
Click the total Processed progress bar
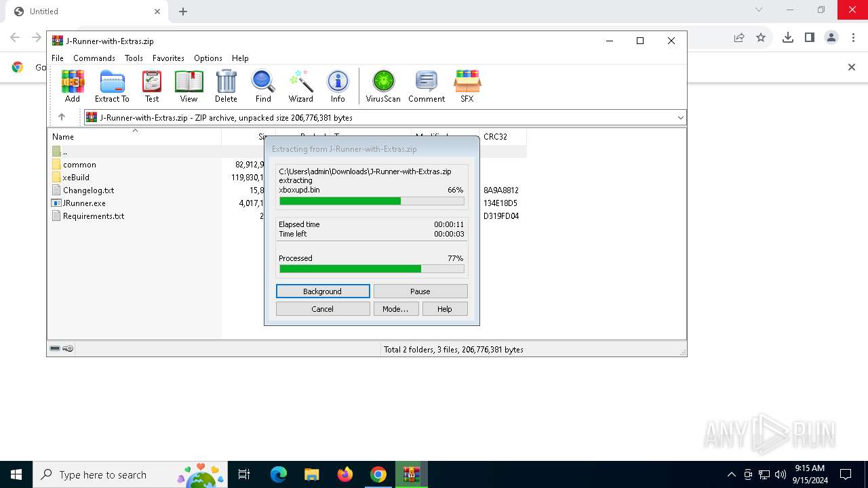tap(372, 269)
